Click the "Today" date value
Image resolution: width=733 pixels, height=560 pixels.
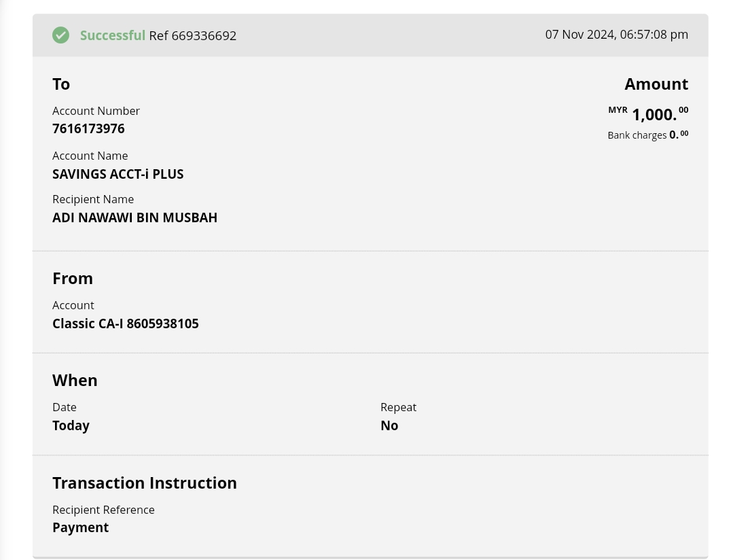71,426
